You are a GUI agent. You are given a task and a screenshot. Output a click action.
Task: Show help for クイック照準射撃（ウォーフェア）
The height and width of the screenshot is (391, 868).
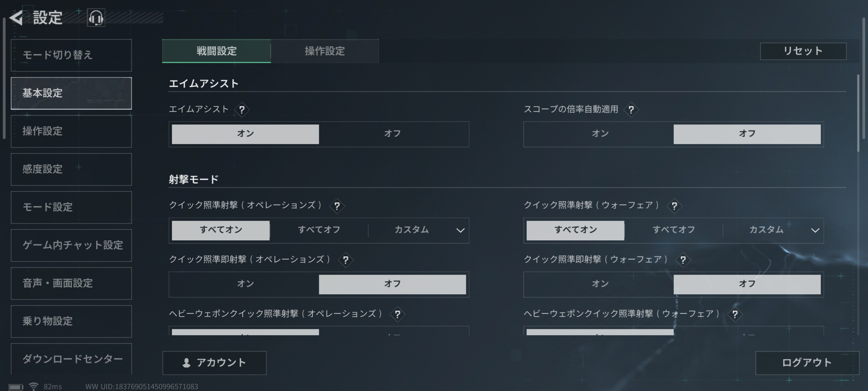[674, 206]
